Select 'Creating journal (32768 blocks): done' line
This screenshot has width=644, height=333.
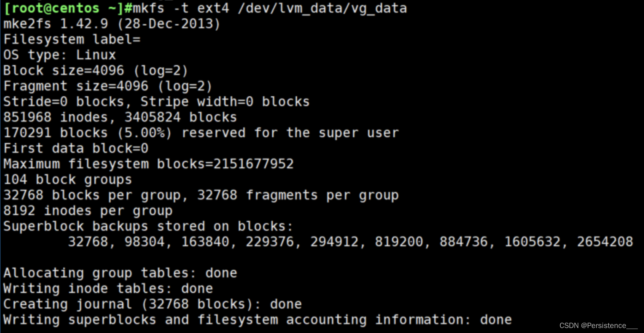152,304
